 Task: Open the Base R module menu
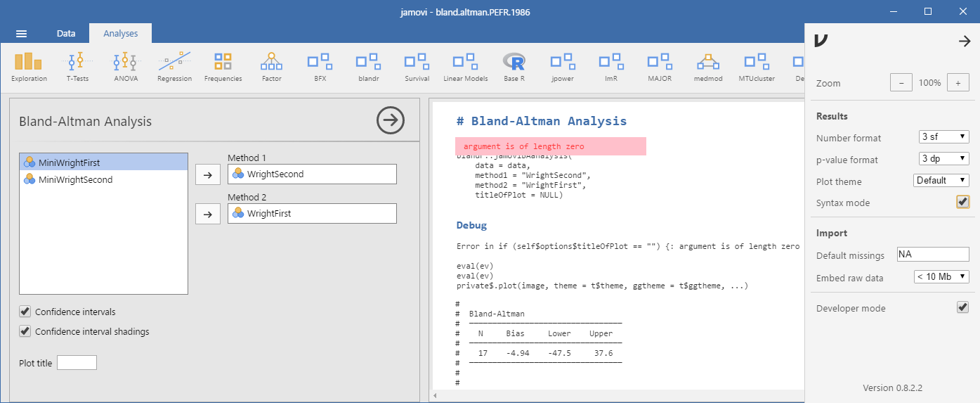pyautogui.click(x=514, y=68)
